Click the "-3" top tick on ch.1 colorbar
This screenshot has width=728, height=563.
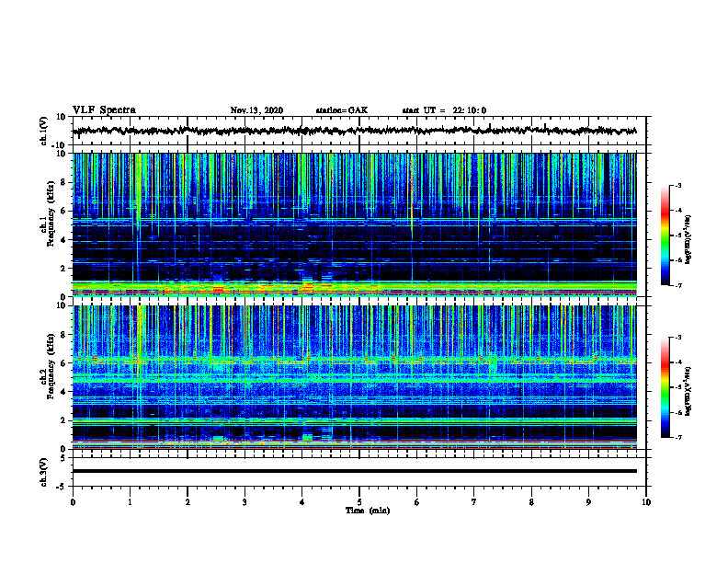[x=677, y=185]
